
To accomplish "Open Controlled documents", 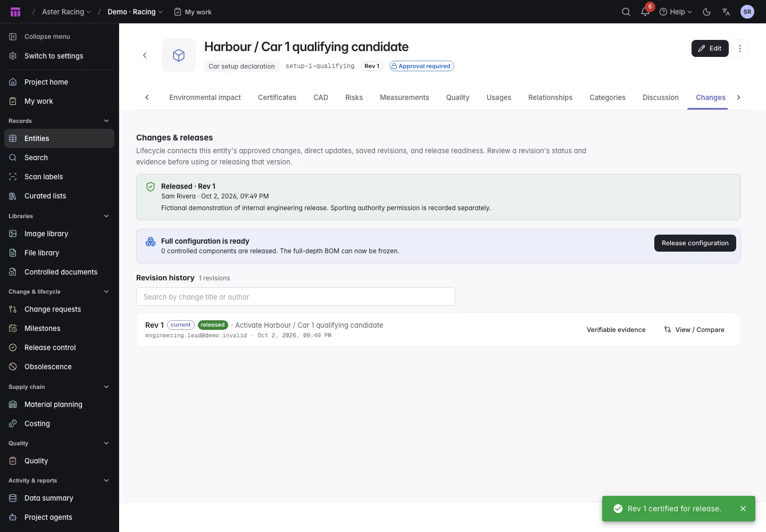I will click(x=59, y=272).
